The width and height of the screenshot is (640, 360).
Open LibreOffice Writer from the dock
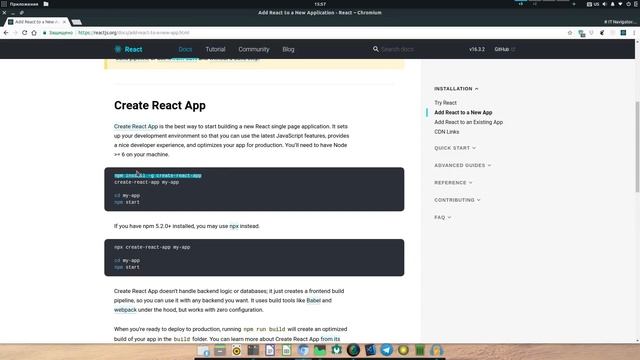(x=270, y=350)
